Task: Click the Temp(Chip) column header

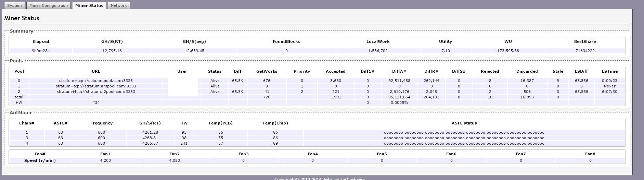Action: pyautogui.click(x=275, y=123)
